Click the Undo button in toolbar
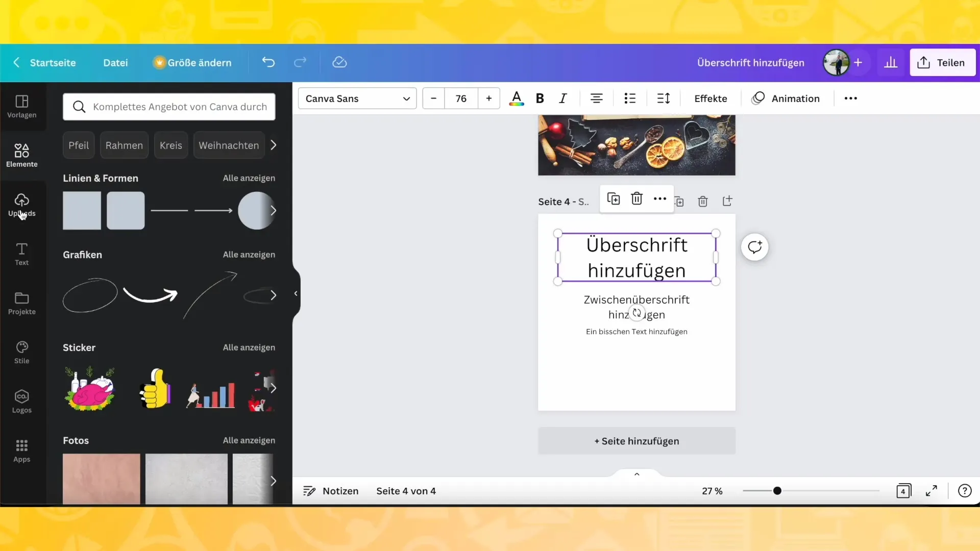The width and height of the screenshot is (980, 551). [x=268, y=63]
